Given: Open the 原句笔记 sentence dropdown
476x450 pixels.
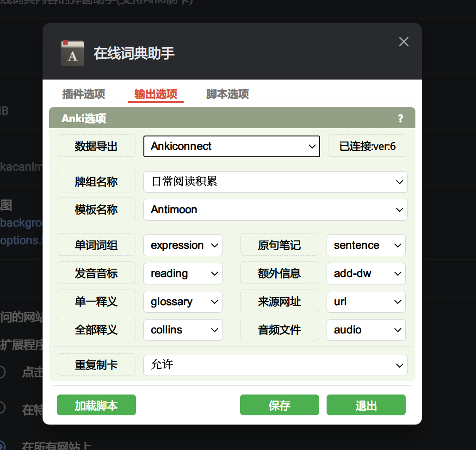Looking at the screenshot, I should 366,245.
